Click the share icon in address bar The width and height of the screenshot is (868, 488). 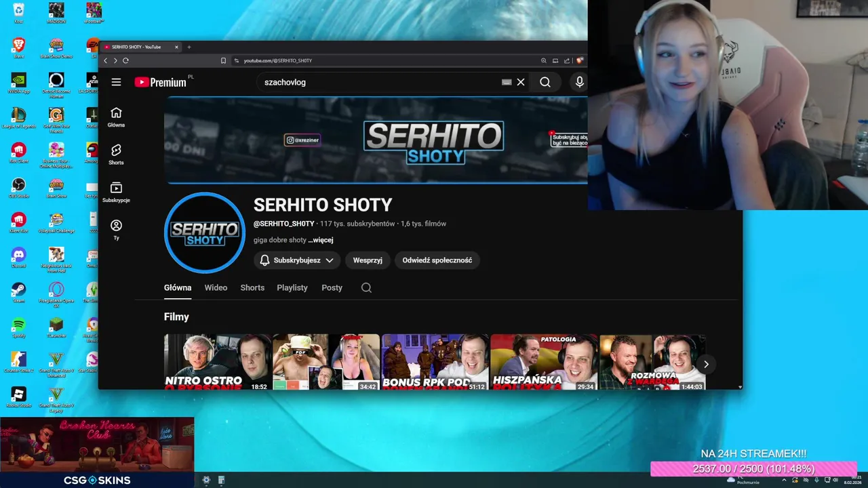coord(567,60)
